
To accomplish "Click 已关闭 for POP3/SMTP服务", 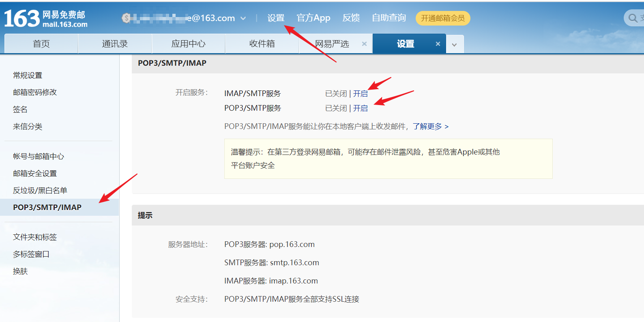I will click(x=336, y=108).
